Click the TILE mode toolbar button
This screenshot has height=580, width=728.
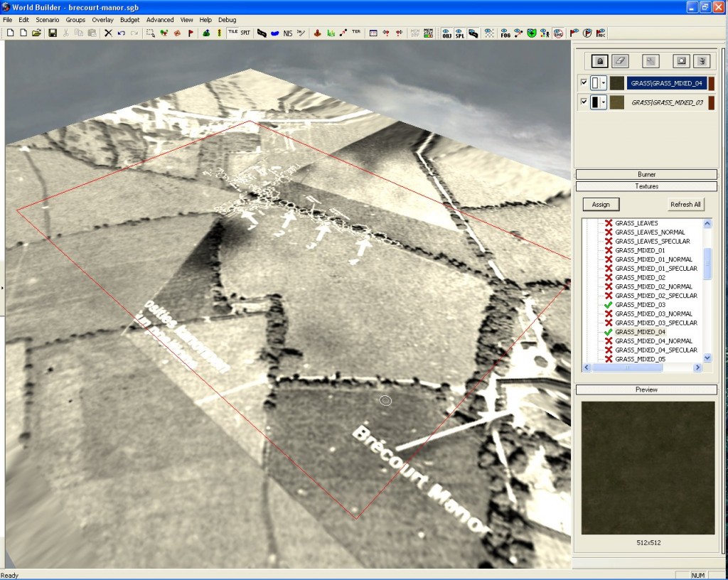pyautogui.click(x=232, y=33)
